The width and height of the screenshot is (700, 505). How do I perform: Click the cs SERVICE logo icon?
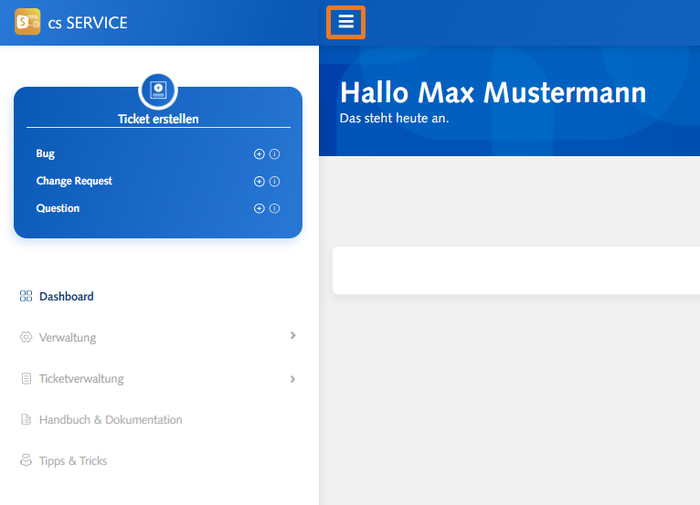27,22
